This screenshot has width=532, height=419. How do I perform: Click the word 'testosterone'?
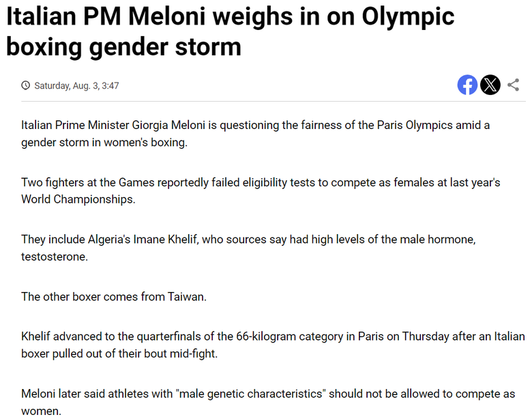coord(55,257)
